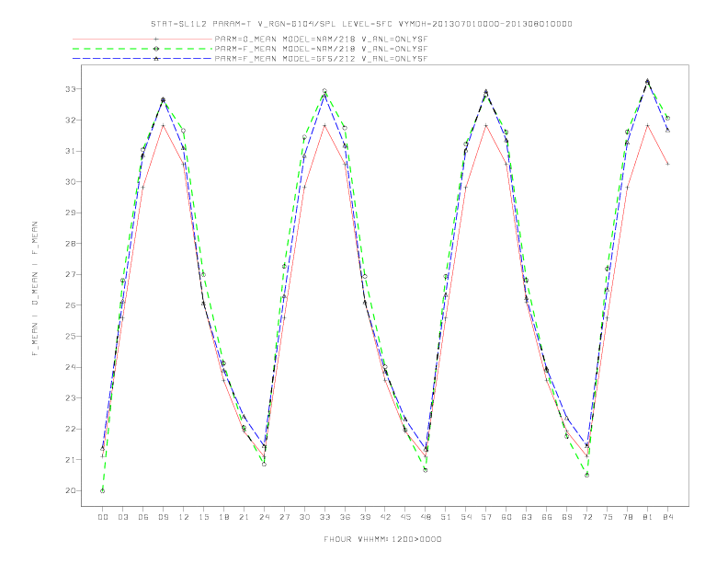Click x-axis forecast hour label 51
Viewport: 728px width, 563px height.
tap(446, 517)
